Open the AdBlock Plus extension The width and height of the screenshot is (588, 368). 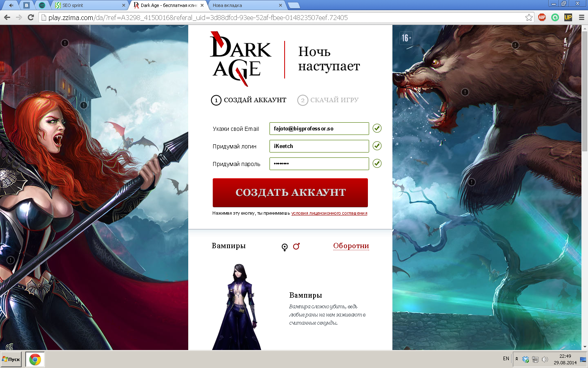click(x=542, y=17)
